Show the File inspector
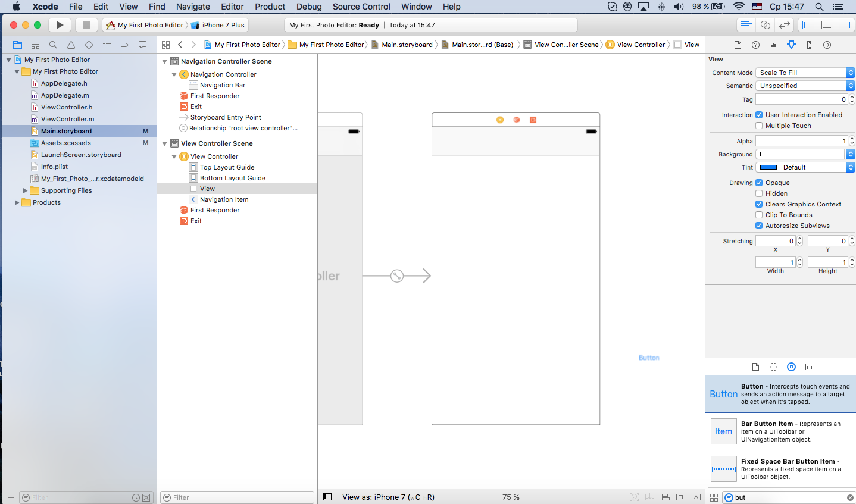The width and height of the screenshot is (856, 504). [x=738, y=45]
